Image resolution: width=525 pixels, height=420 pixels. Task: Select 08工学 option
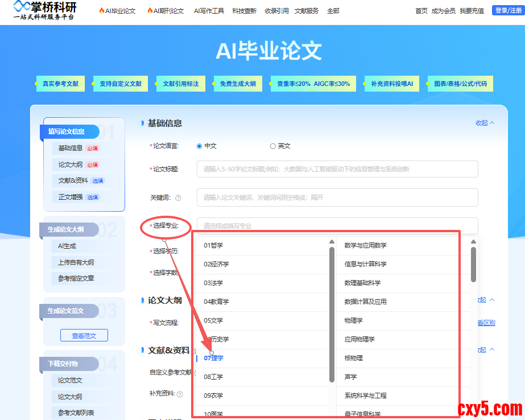262,377
